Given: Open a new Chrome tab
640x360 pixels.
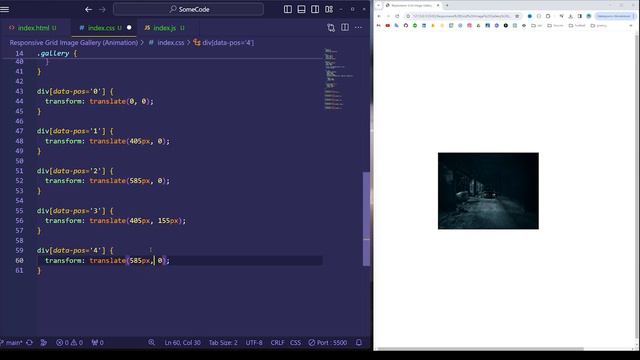Looking at the screenshot, I should pyautogui.click(x=447, y=5).
